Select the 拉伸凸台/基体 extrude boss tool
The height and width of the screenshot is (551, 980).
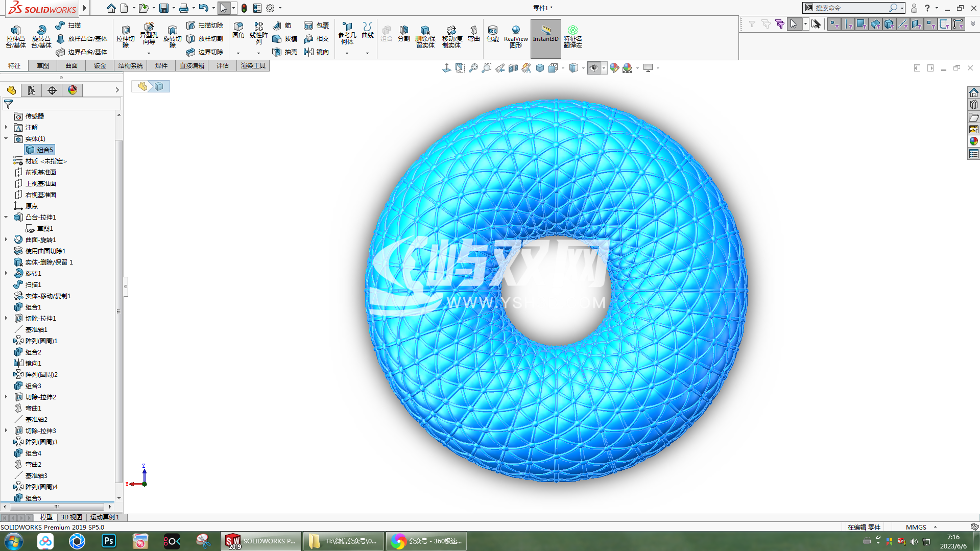tap(16, 36)
